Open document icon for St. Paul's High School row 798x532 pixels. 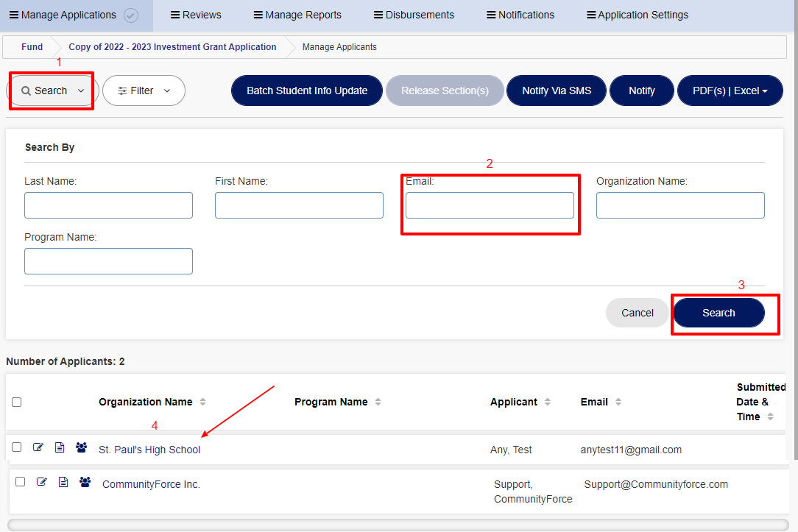[60, 447]
